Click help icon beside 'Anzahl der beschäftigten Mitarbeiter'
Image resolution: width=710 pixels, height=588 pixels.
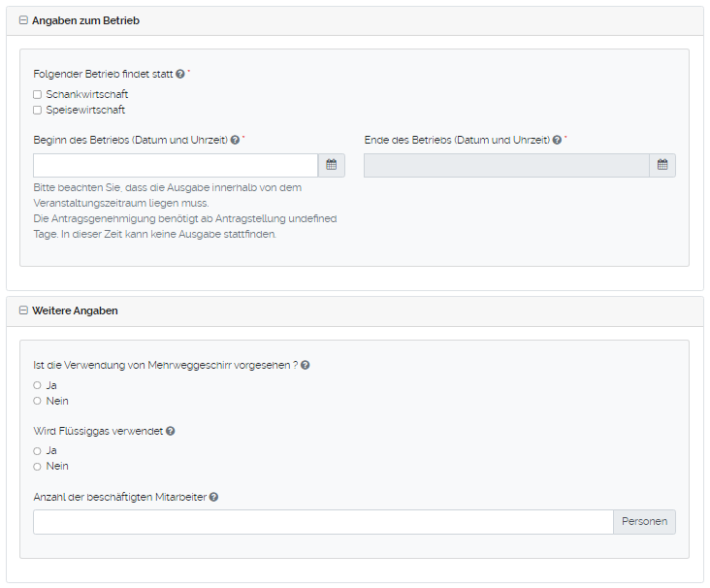(x=213, y=497)
